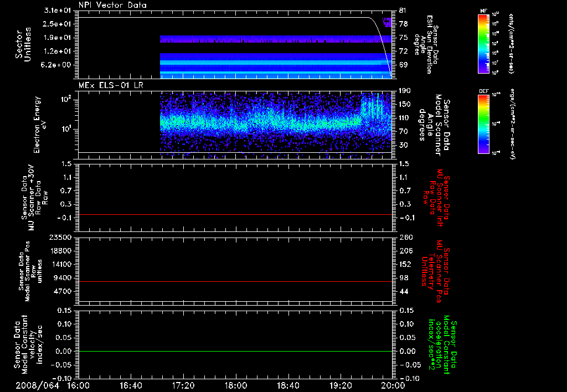Click the '17:20' time tick label
The height and width of the screenshot is (392, 567).
tap(183, 385)
